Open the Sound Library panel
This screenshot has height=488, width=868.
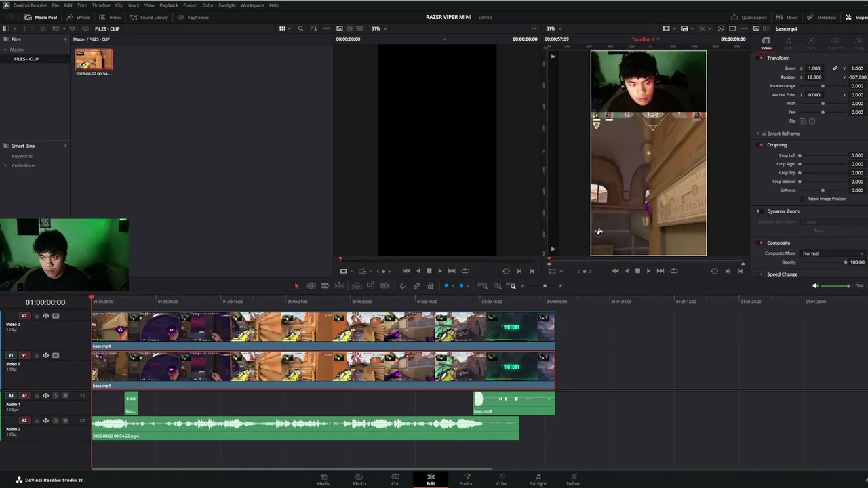tap(150, 17)
